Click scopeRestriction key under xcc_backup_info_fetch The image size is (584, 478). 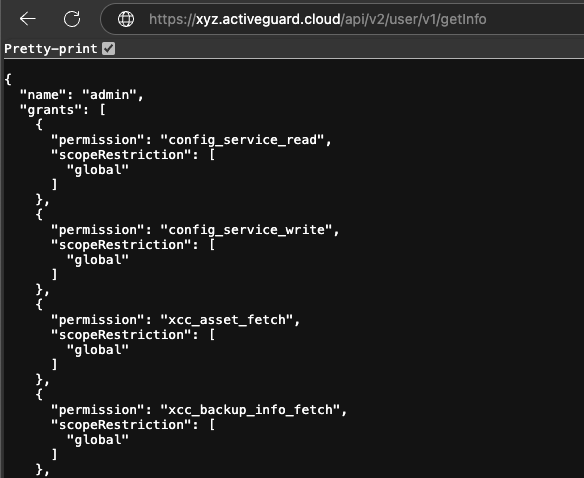[121, 425]
